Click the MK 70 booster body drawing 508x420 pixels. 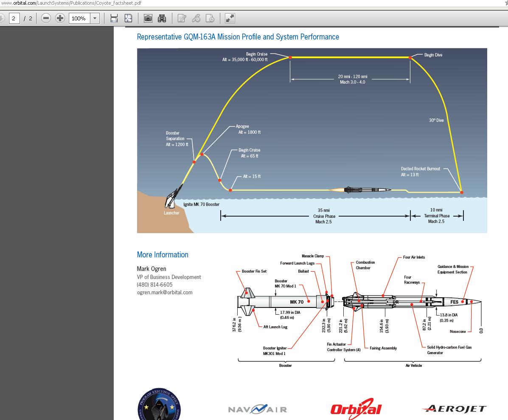tap(285, 302)
